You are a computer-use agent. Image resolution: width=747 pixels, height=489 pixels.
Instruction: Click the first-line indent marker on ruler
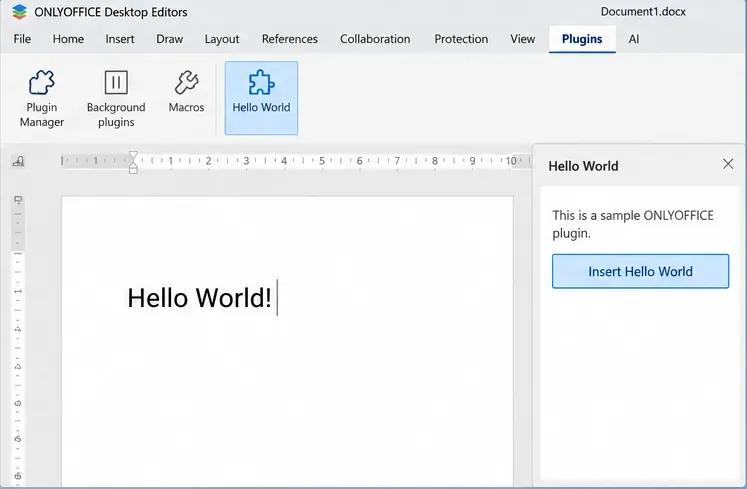133,156
